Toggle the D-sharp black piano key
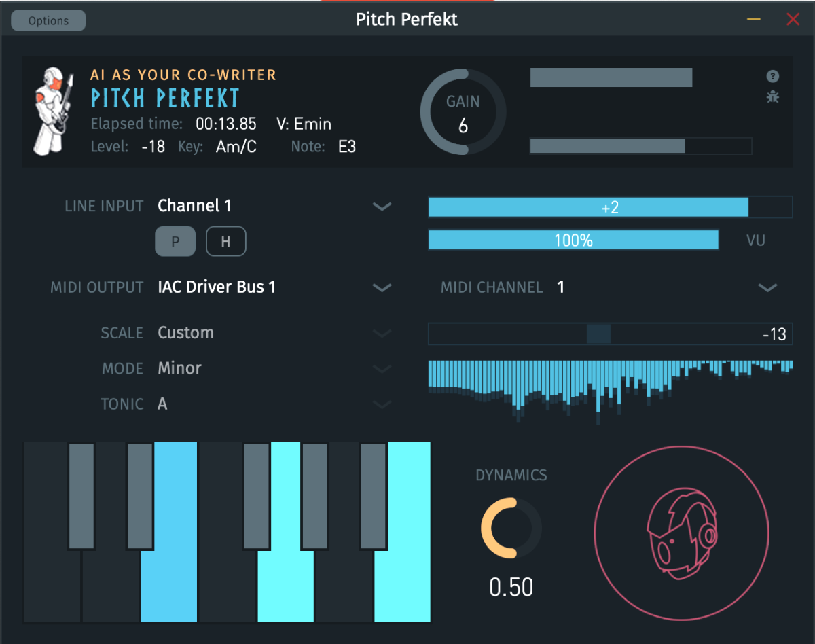Image resolution: width=815 pixels, height=644 pixels. point(140,496)
